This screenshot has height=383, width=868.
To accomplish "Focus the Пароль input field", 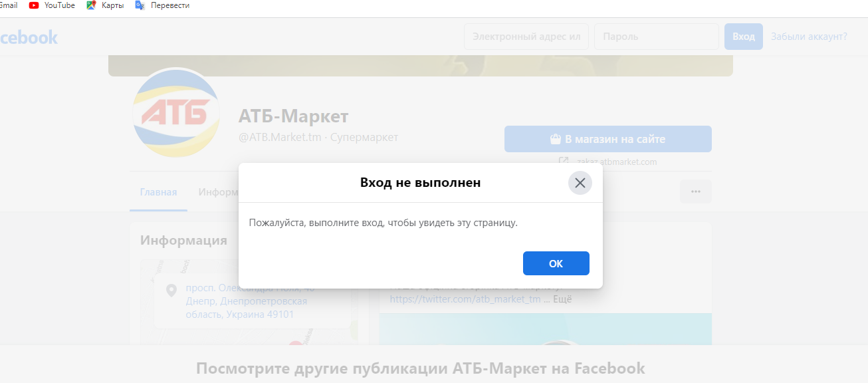I will (657, 37).
